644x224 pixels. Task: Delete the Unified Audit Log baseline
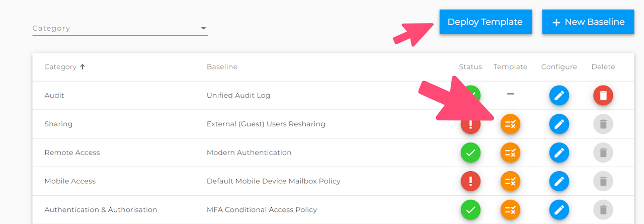[603, 96]
